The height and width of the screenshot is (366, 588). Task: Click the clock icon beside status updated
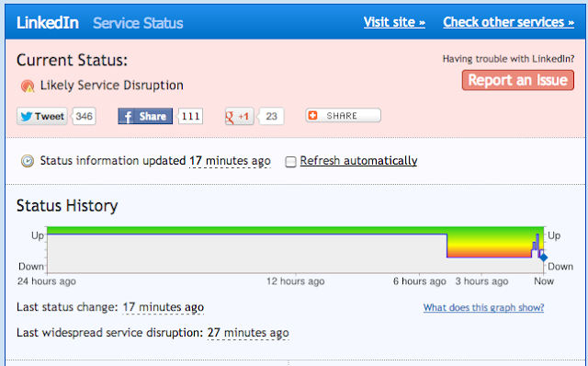click(x=28, y=161)
